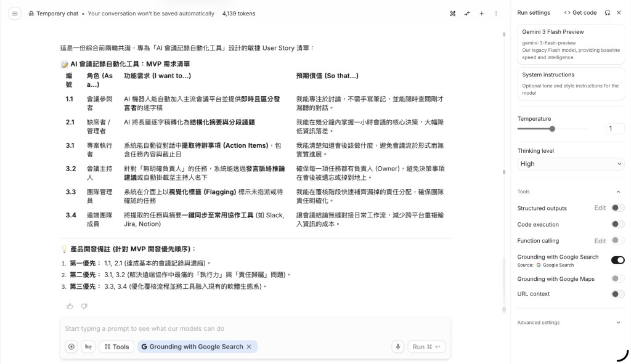Expand the Advanced settings section

(x=571, y=323)
